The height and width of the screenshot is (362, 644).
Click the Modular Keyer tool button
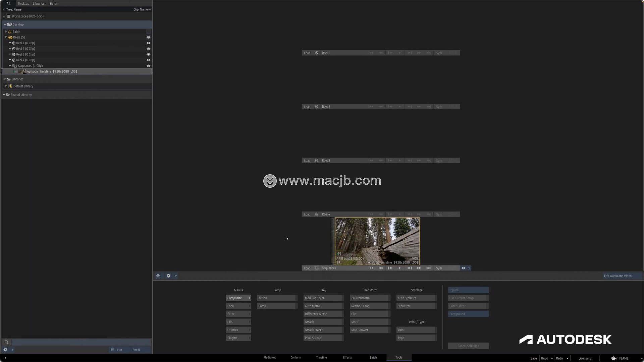[x=323, y=298]
